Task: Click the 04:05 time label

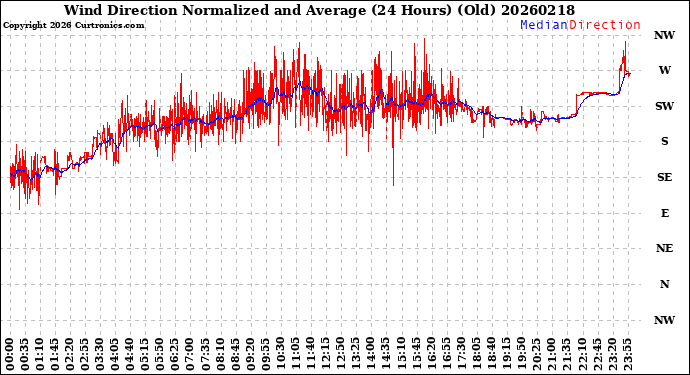Action: (115, 355)
